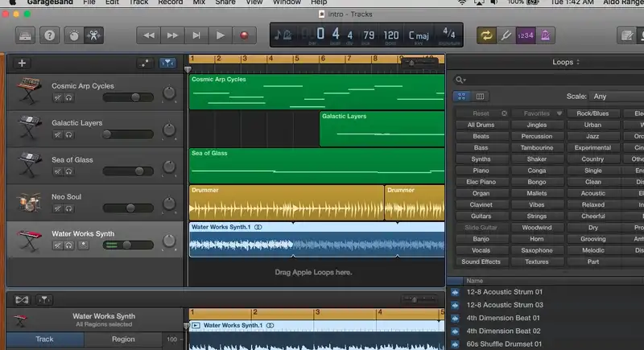This screenshot has width=644, height=350.
Task: Toggle the Editors scissors button
Action: 93,35
